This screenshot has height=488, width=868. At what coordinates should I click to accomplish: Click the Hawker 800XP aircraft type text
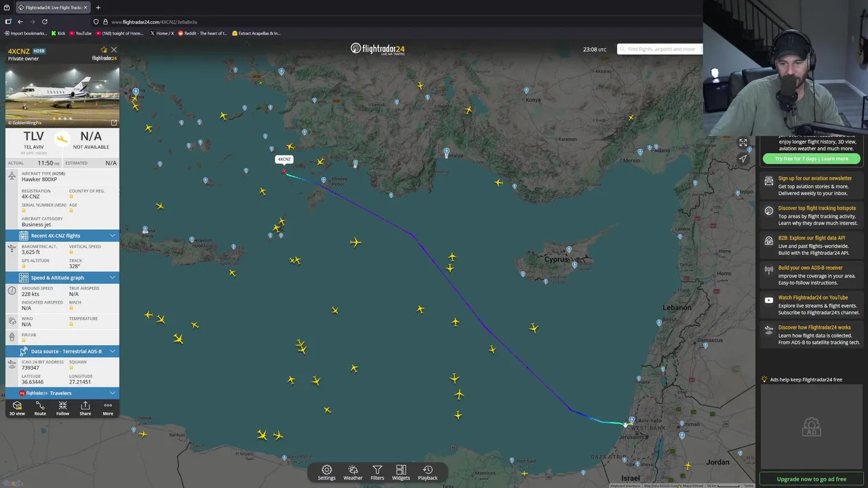(39, 180)
